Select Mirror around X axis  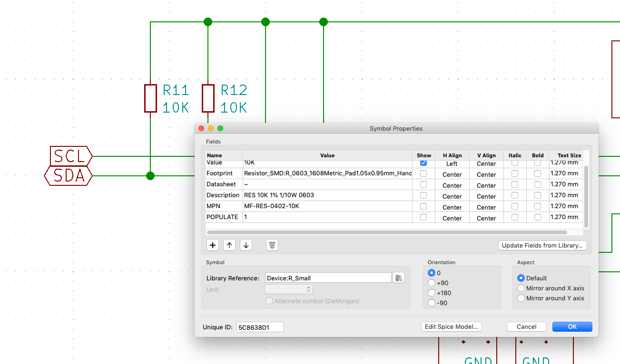tap(521, 288)
